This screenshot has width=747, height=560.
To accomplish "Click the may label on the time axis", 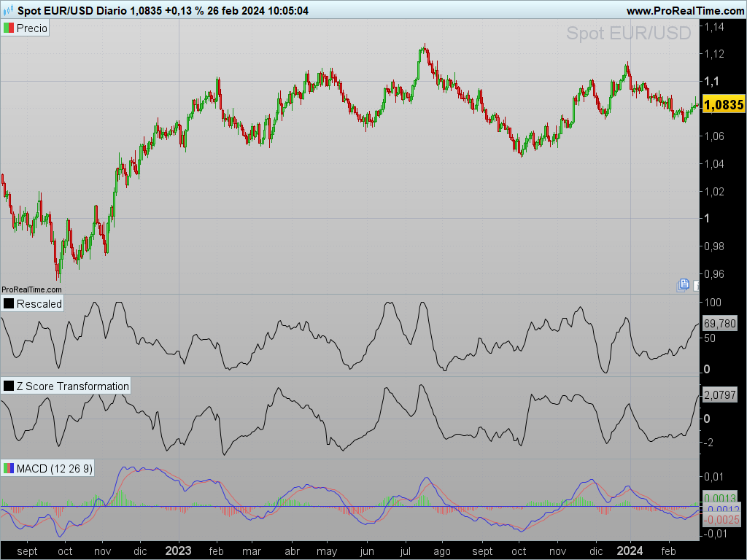I will click(x=327, y=551).
